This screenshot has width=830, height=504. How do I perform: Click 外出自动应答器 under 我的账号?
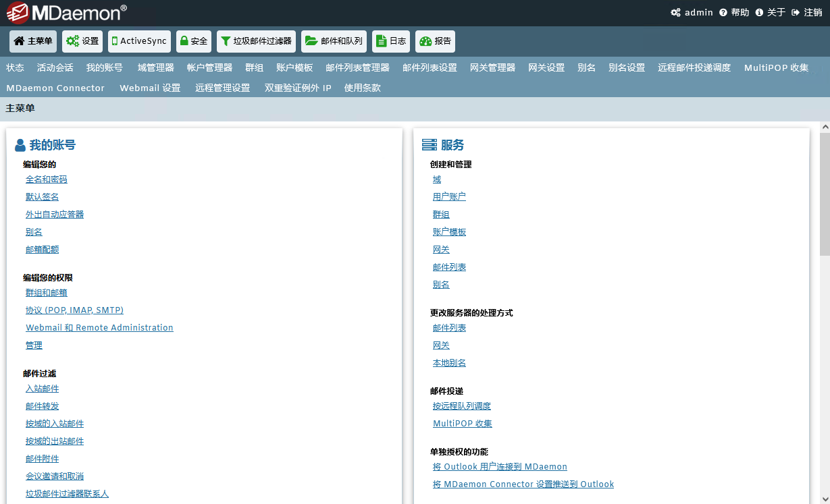coord(54,214)
